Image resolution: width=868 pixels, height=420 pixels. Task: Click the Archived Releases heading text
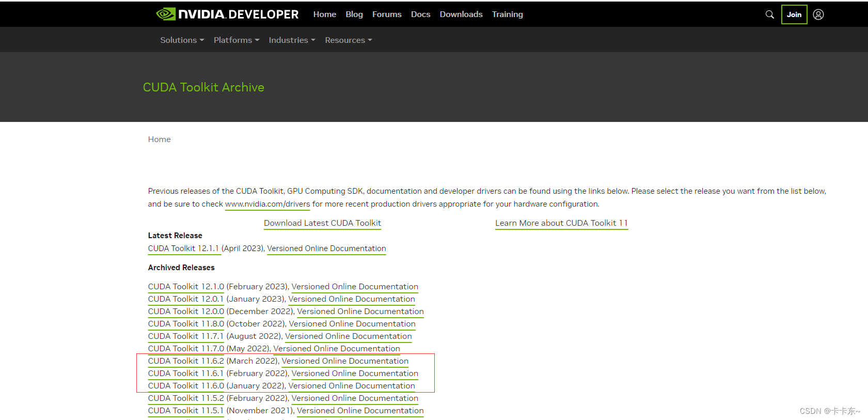coord(181,268)
